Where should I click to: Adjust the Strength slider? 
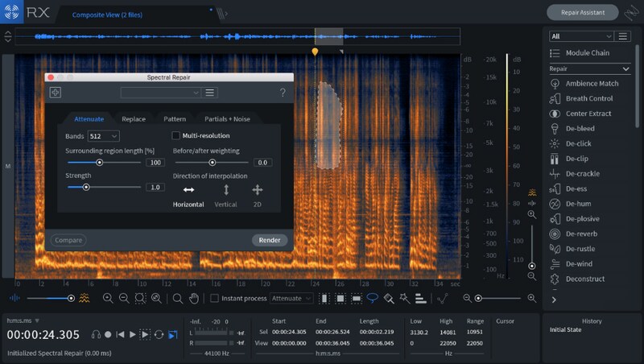86,188
